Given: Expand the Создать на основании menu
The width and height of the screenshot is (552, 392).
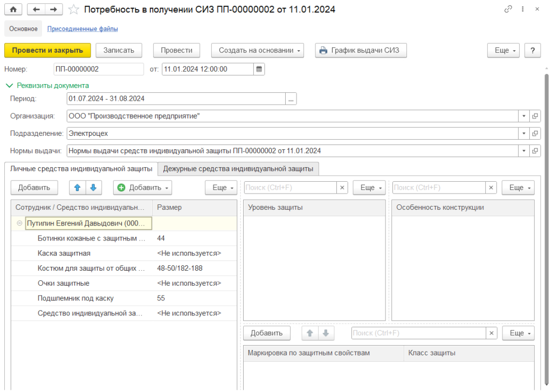Looking at the screenshot, I should tap(258, 50).
